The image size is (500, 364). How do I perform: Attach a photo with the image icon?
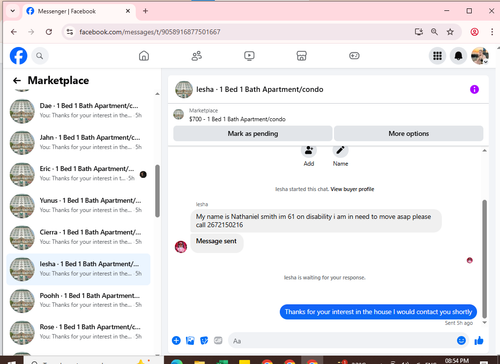190,340
